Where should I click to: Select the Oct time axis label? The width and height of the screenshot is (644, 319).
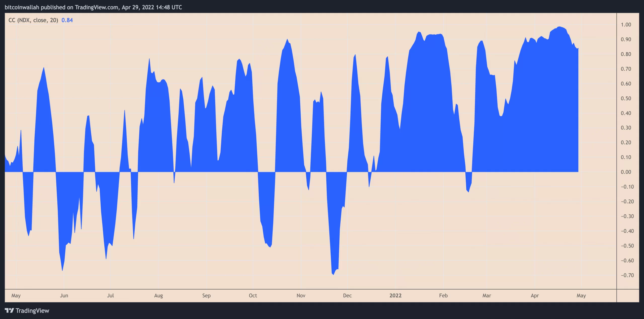coord(253,295)
